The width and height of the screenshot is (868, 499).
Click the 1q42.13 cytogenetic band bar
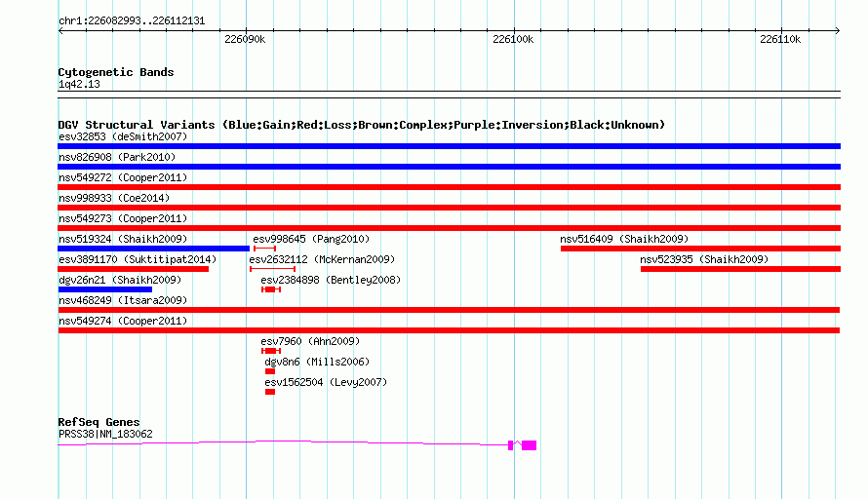click(449, 95)
